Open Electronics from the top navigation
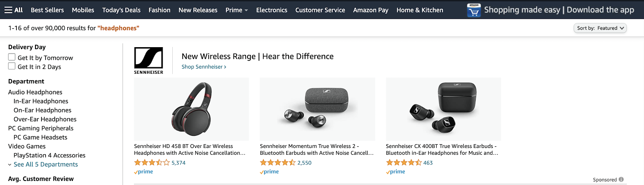644x185 pixels. [x=272, y=10]
